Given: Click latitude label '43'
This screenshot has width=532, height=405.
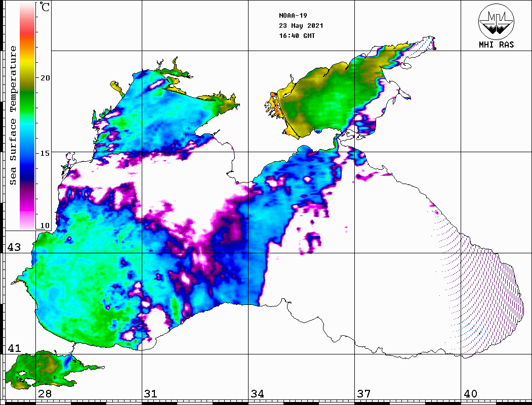Looking at the screenshot, I should pyautogui.click(x=14, y=247).
